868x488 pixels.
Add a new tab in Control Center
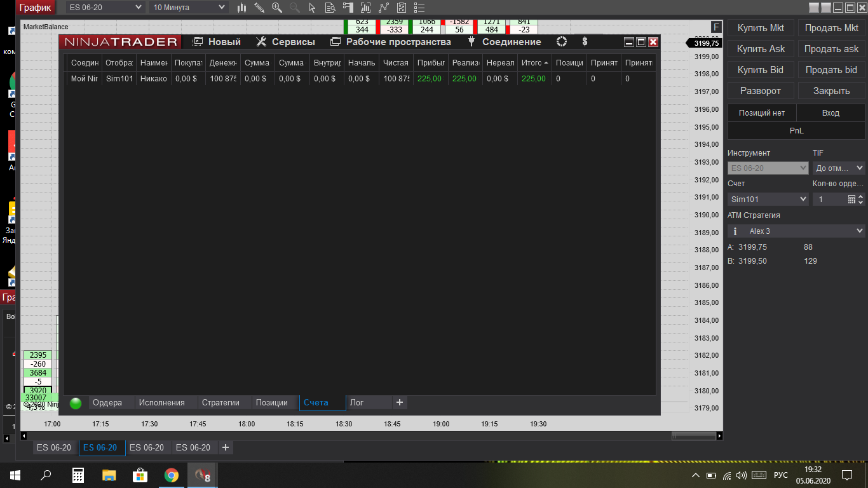point(399,402)
